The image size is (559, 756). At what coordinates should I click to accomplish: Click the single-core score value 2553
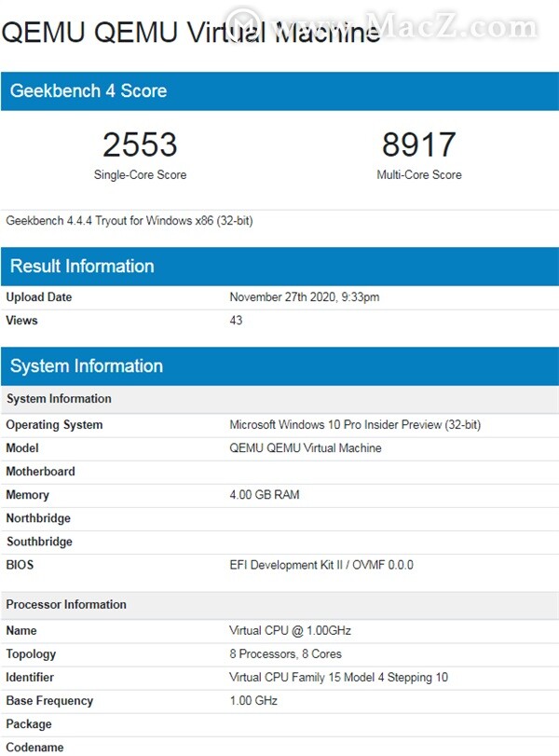[x=140, y=144]
